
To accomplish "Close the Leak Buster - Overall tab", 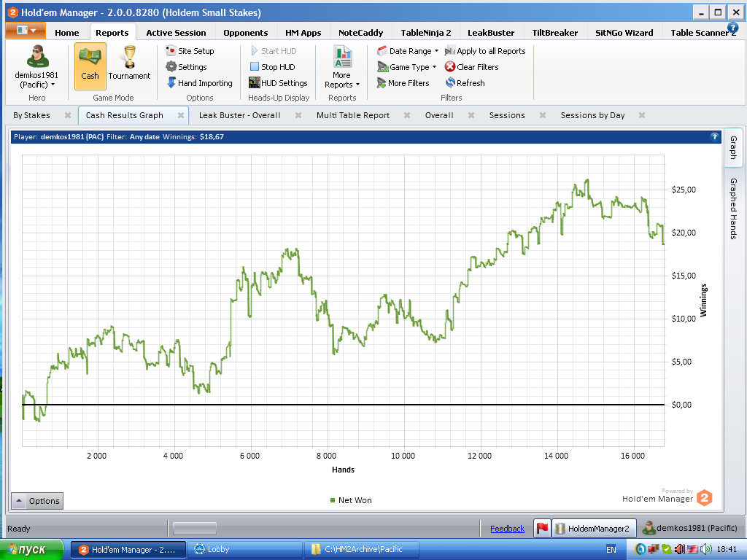I will [x=298, y=115].
